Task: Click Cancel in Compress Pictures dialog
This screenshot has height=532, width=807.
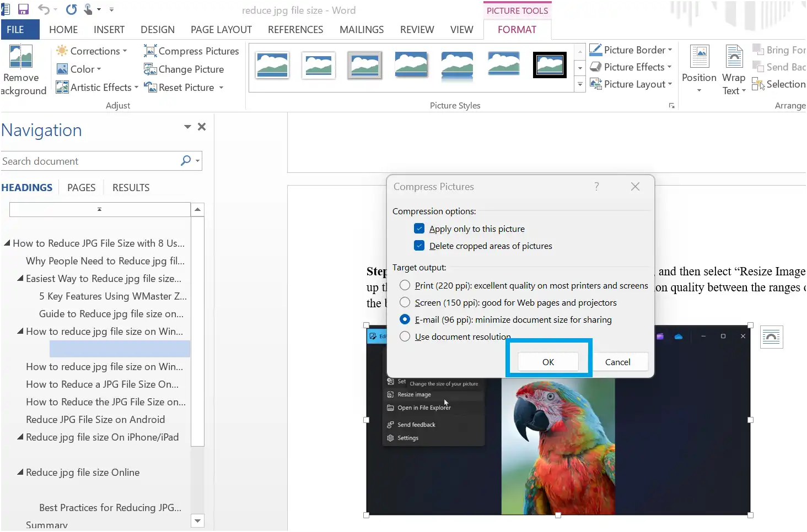Action: [x=618, y=362]
